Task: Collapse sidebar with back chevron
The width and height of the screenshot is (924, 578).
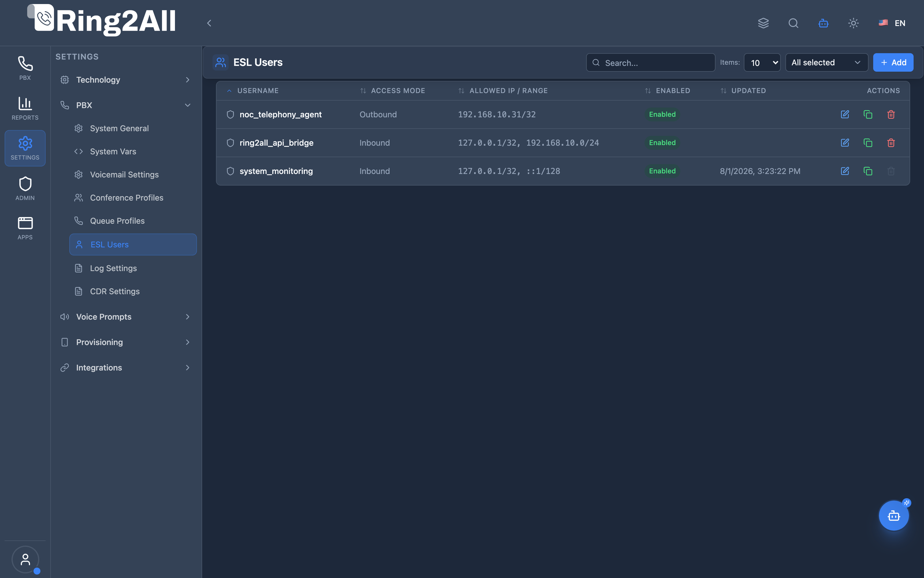Action: click(x=209, y=23)
